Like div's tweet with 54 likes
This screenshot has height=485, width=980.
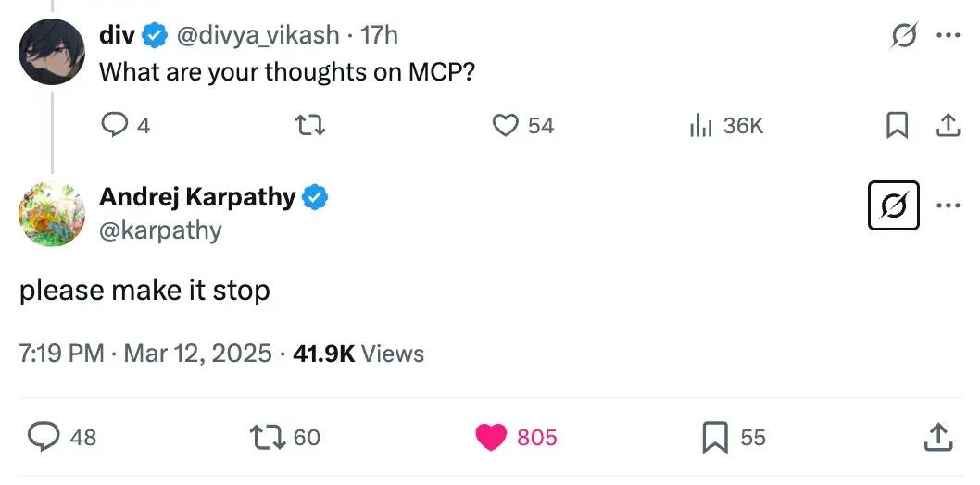click(506, 125)
